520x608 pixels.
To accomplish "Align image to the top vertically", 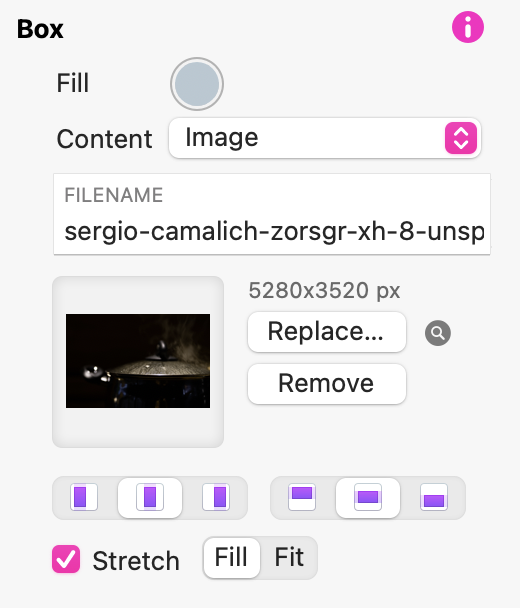I will 302,497.
